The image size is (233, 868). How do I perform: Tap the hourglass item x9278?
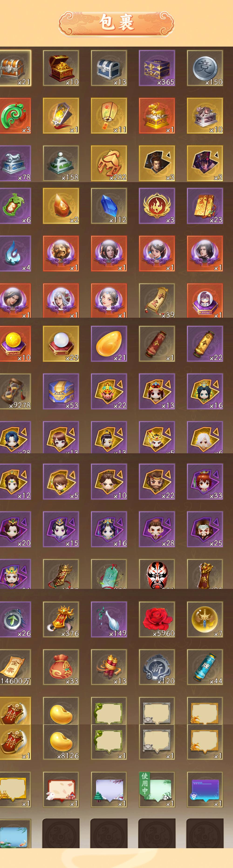15,391
